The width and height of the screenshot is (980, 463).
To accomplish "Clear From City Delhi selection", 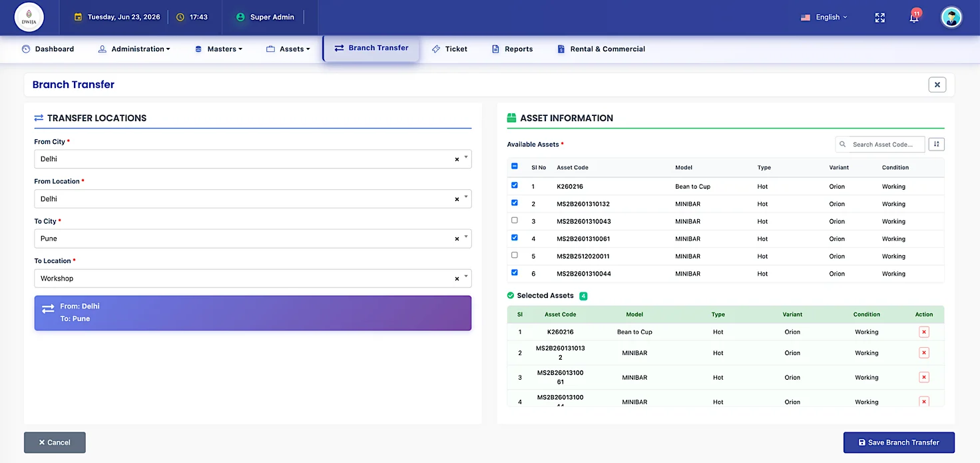I will pyautogui.click(x=457, y=159).
